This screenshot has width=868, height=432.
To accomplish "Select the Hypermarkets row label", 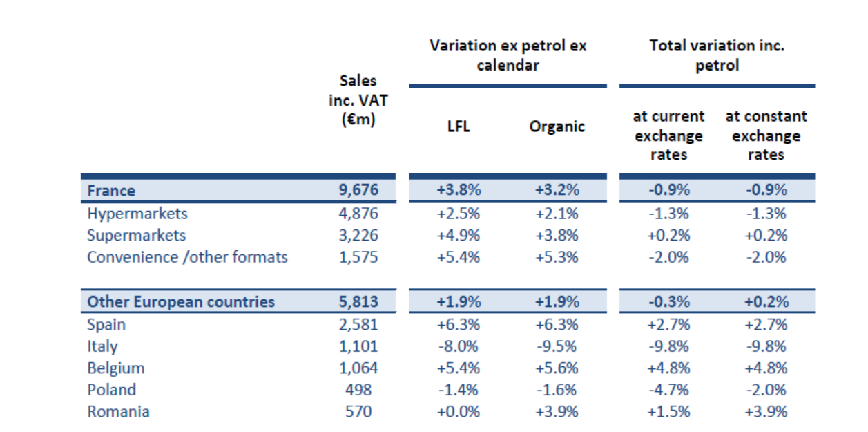I will click(137, 214).
